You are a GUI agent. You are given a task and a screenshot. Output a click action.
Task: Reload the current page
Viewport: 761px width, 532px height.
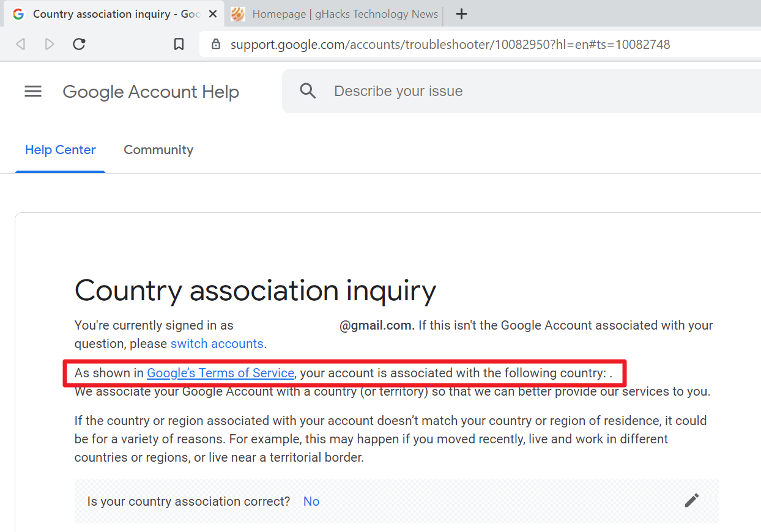click(79, 43)
